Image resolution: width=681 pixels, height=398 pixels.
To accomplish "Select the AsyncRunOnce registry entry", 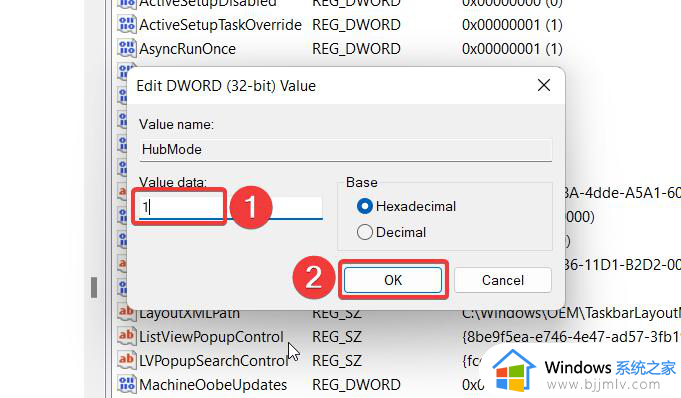I will click(x=187, y=49).
